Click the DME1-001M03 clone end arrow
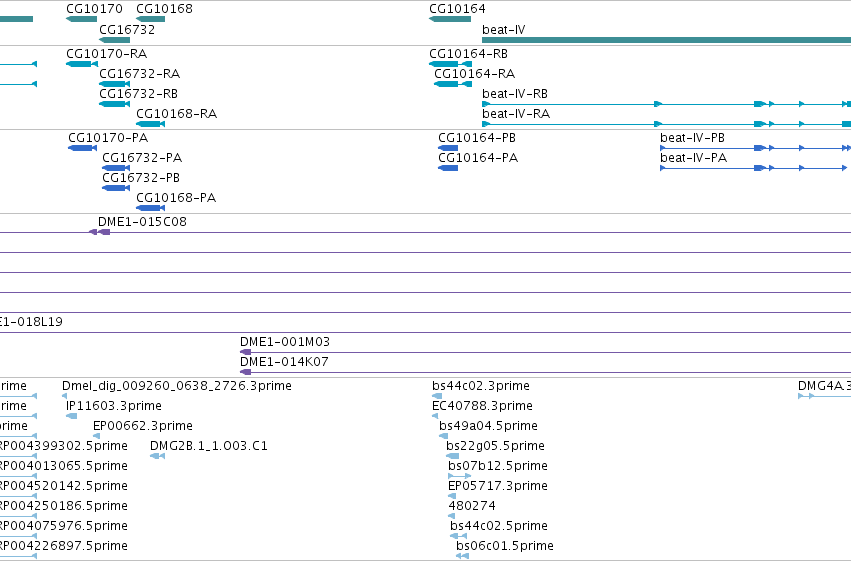Viewport: 851px width, 561px height. point(245,352)
